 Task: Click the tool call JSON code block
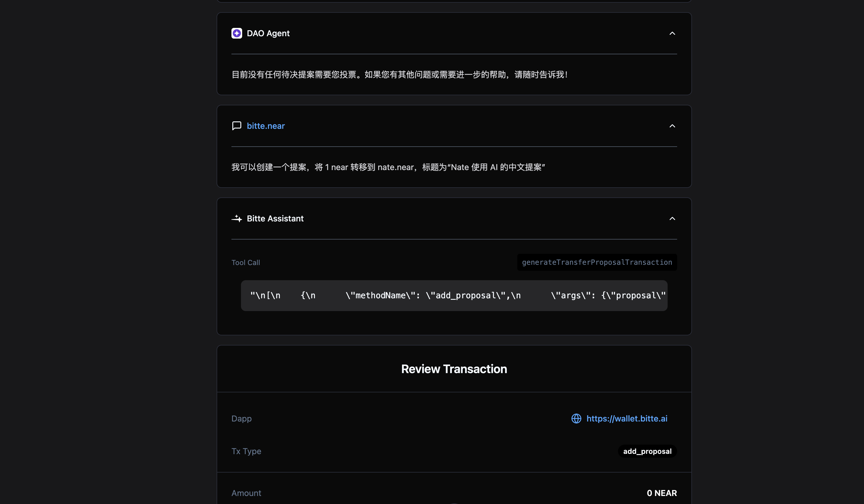click(454, 295)
